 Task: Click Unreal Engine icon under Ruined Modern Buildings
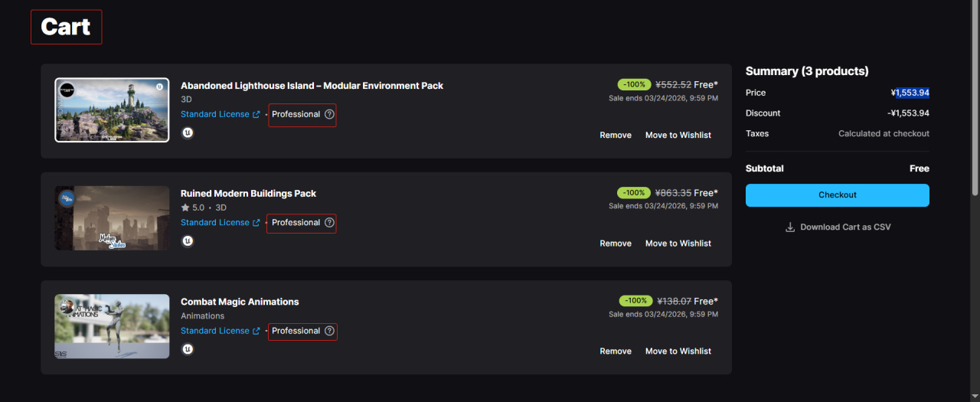(x=188, y=241)
